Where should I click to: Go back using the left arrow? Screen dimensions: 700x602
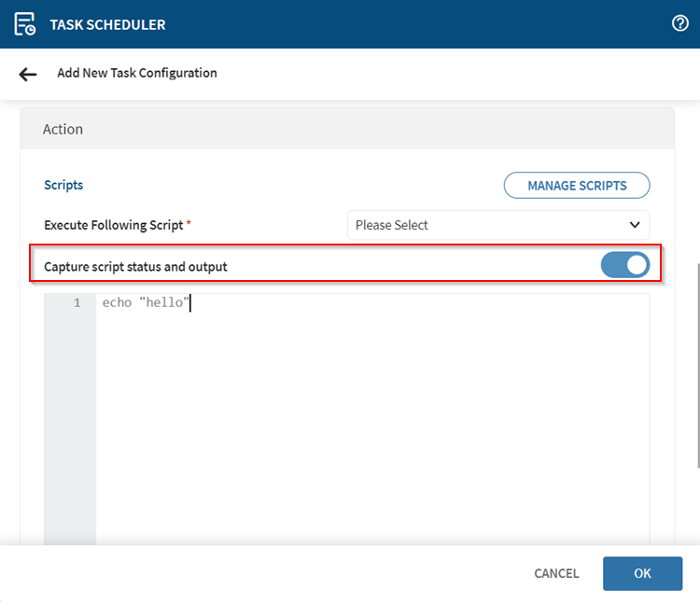(28, 74)
